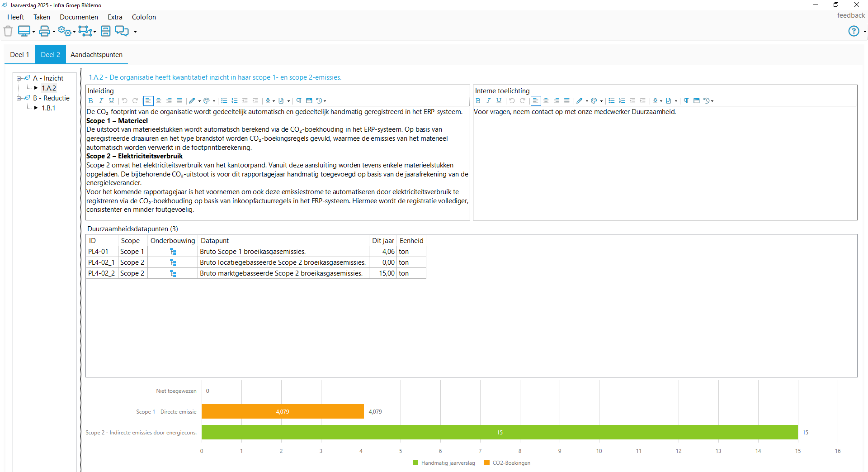Click the color palette icon in Inleiding toolbar
This screenshot has width=868, height=472.
(207, 101)
